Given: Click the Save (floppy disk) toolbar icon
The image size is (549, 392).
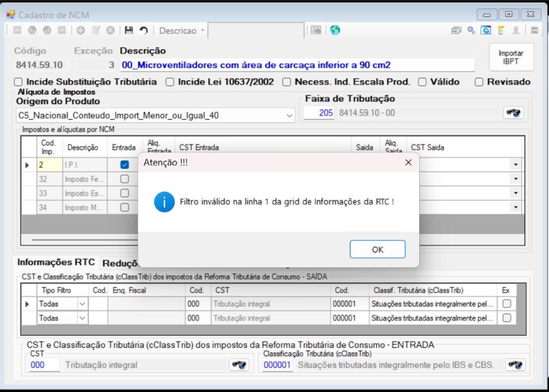Looking at the screenshot, I should pos(129,30).
